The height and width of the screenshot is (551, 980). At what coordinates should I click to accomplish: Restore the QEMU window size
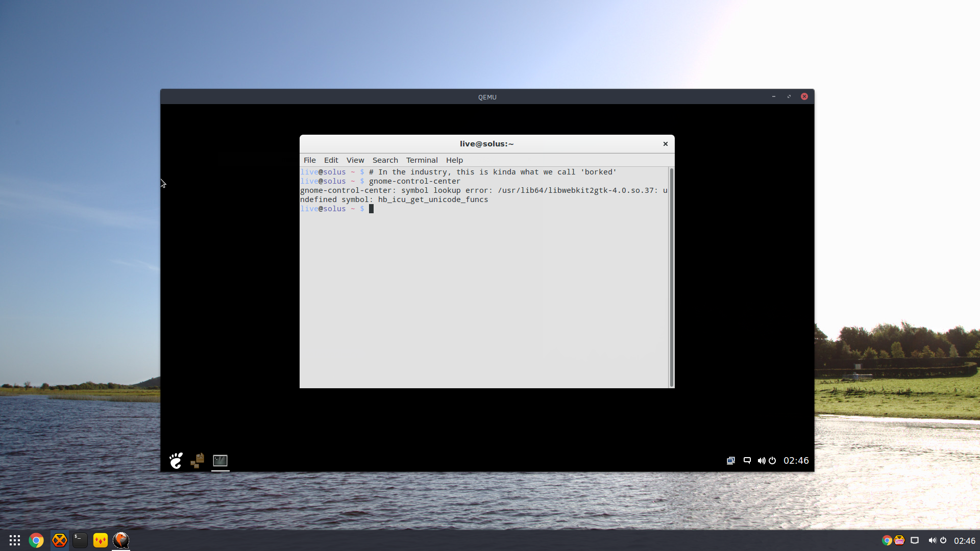[789, 96]
